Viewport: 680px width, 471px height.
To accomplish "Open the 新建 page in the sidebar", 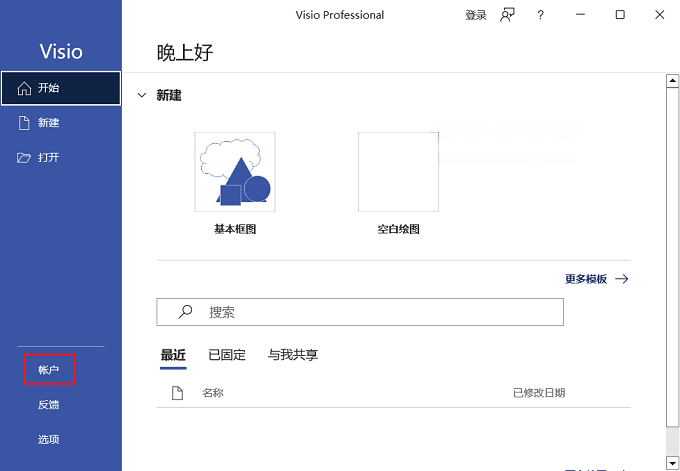I will [61, 123].
